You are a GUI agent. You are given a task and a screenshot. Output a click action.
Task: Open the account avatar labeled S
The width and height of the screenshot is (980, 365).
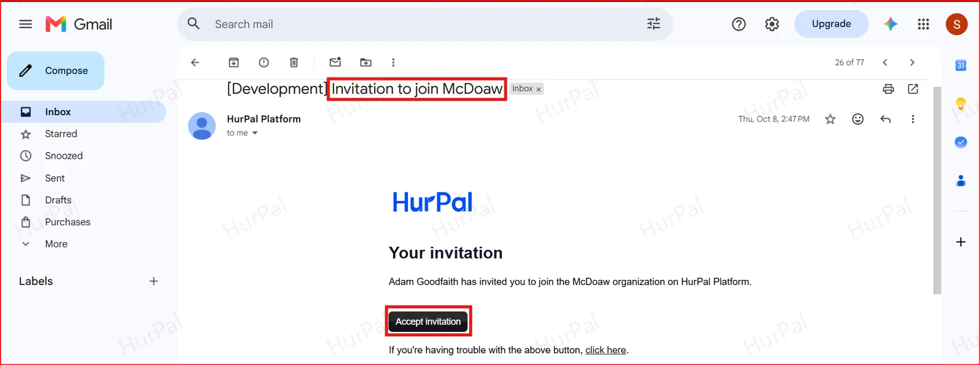[x=957, y=24]
